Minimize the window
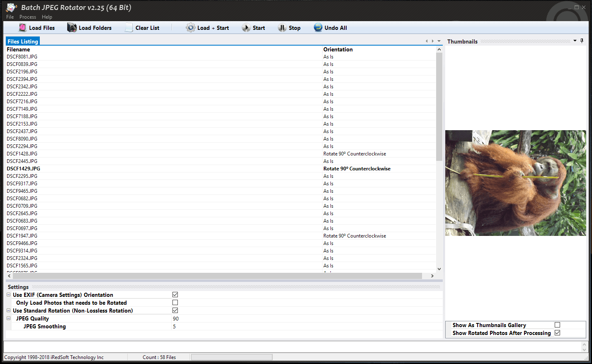The width and height of the screenshot is (592, 364). [x=569, y=7]
